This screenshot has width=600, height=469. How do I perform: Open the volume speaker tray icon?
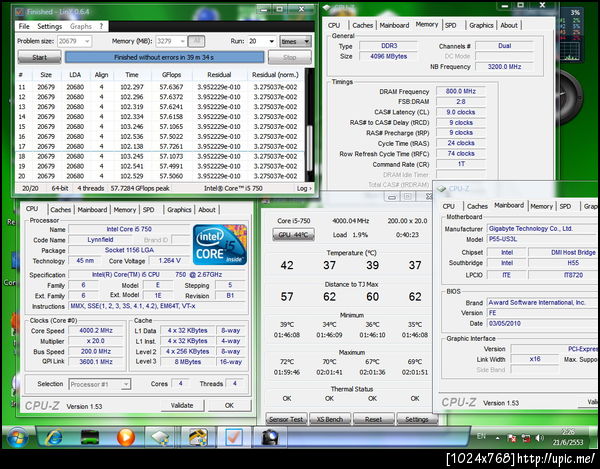click(540, 438)
